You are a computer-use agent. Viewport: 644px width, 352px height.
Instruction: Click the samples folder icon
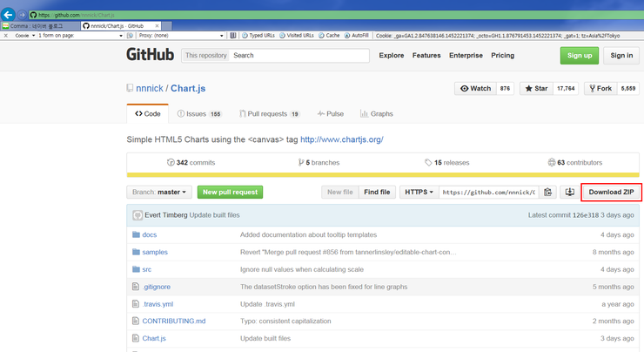[x=136, y=252]
